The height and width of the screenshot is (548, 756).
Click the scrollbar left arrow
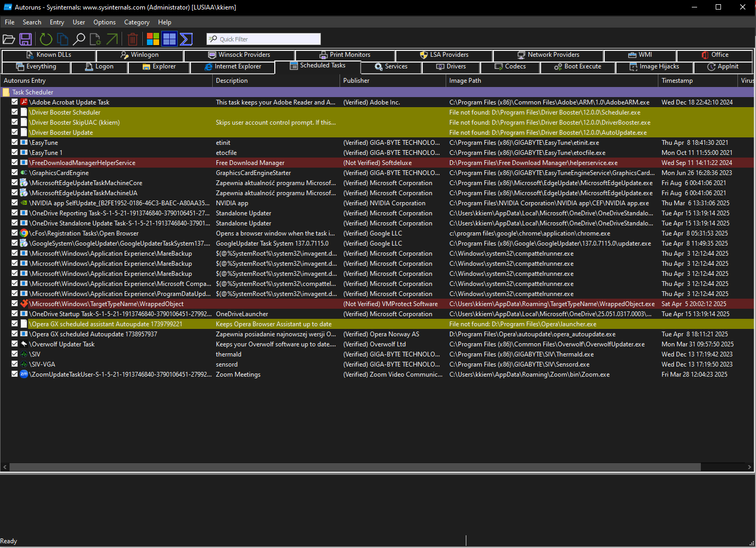click(x=5, y=467)
